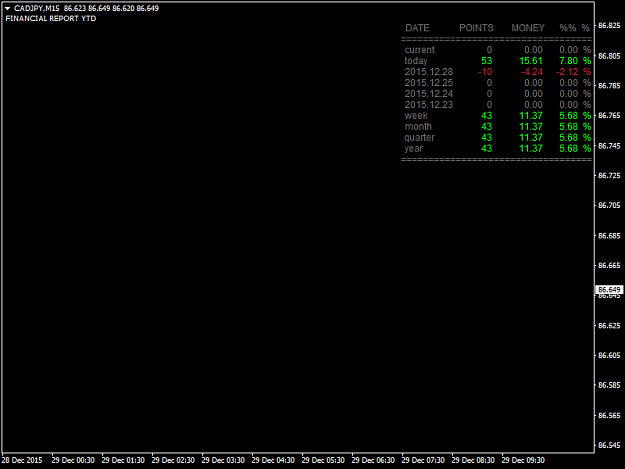
Task: Click the DATE column header
Action: click(417, 28)
